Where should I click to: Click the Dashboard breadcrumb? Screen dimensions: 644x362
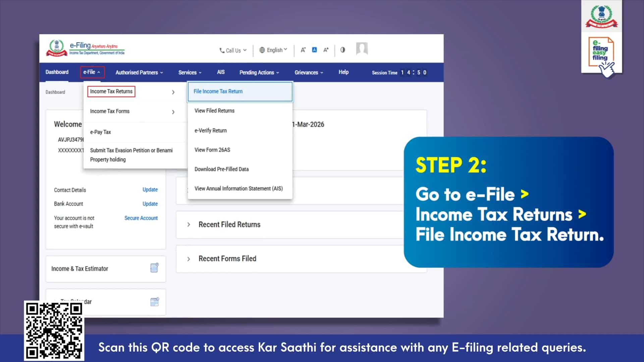55,92
